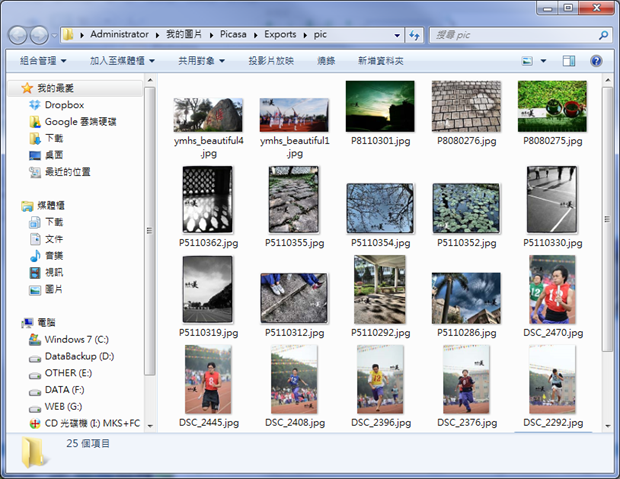Select 我的最愛 favorites star item
Image resolution: width=620 pixels, height=479 pixels.
(75, 88)
